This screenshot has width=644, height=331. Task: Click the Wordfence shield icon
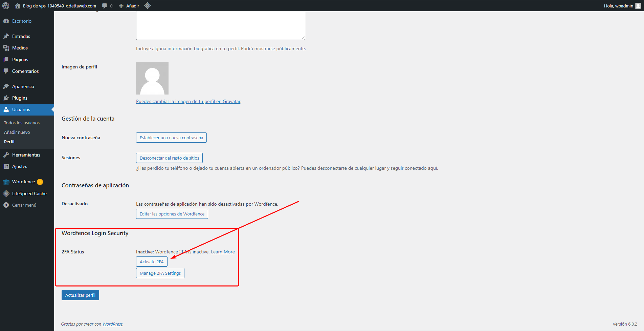tap(6, 182)
